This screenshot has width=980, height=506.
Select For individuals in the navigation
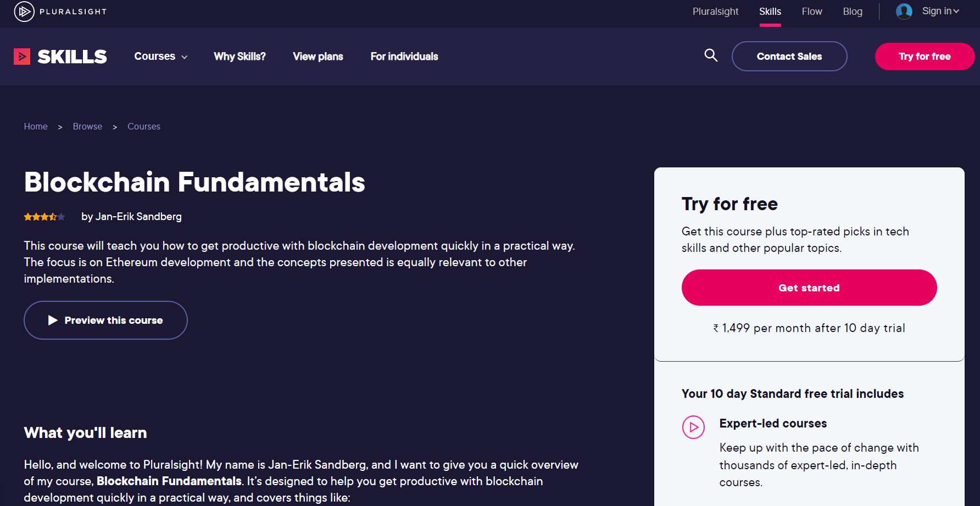click(x=404, y=56)
